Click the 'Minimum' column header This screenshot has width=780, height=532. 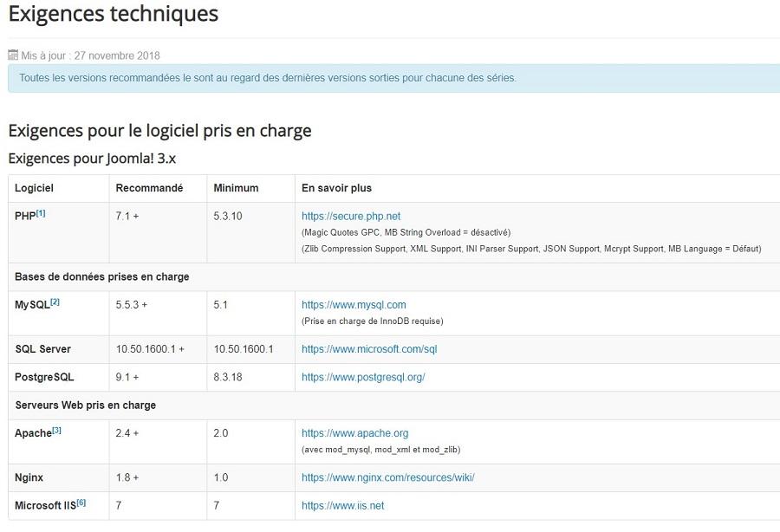pyautogui.click(x=236, y=188)
